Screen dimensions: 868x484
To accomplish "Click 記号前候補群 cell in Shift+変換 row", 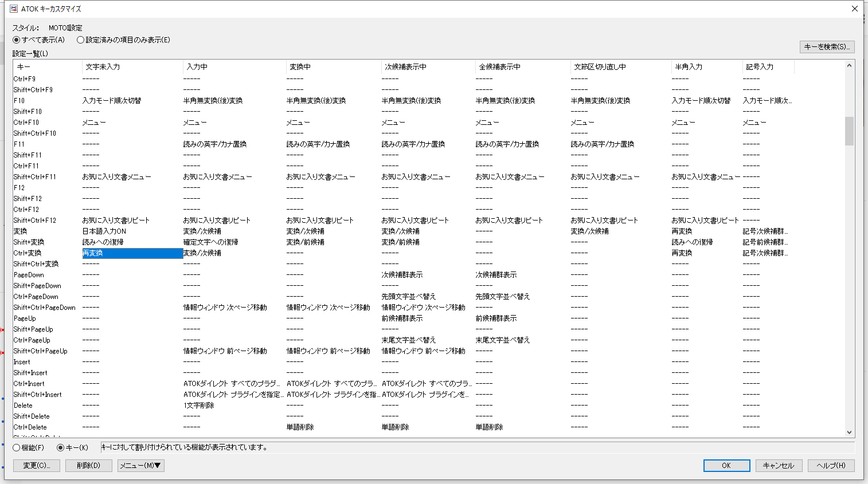I will [765, 242].
